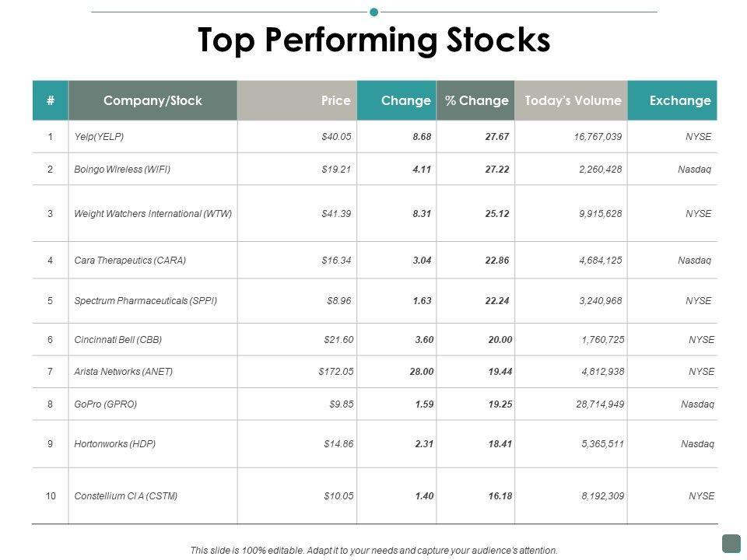The height and width of the screenshot is (560, 747).
Task: Select GoPro volume 28,714,949 cell
Action: coord(594,404)
